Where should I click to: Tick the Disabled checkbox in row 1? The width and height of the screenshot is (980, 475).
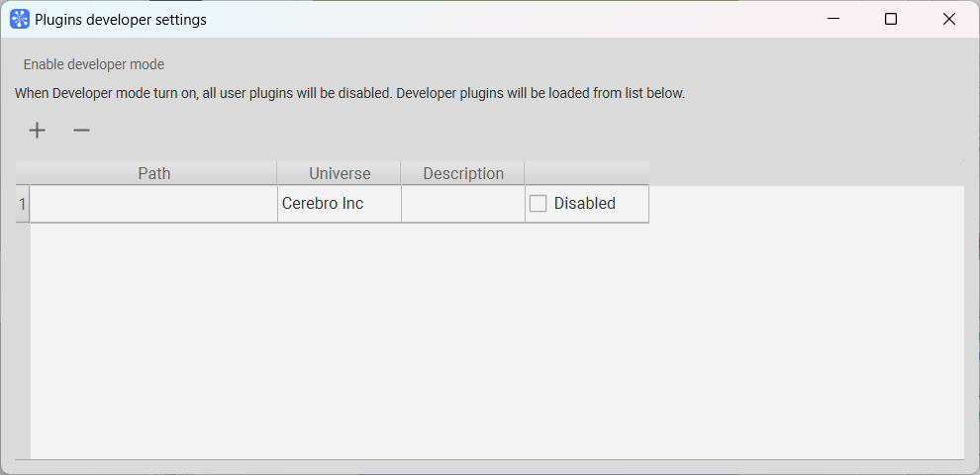[x=539, y=203]
